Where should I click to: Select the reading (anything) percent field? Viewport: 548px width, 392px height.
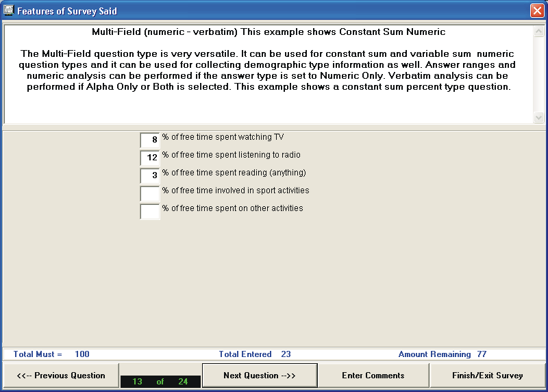pos(150,175)
